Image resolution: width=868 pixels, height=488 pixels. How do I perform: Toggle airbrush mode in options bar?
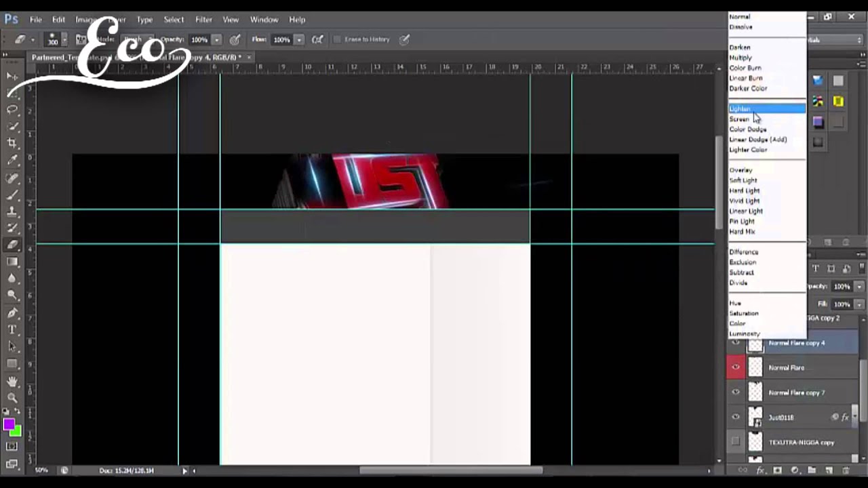317,39
